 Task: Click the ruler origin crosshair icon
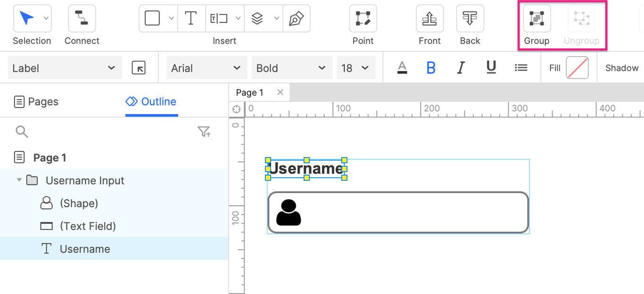coord(237,109)
